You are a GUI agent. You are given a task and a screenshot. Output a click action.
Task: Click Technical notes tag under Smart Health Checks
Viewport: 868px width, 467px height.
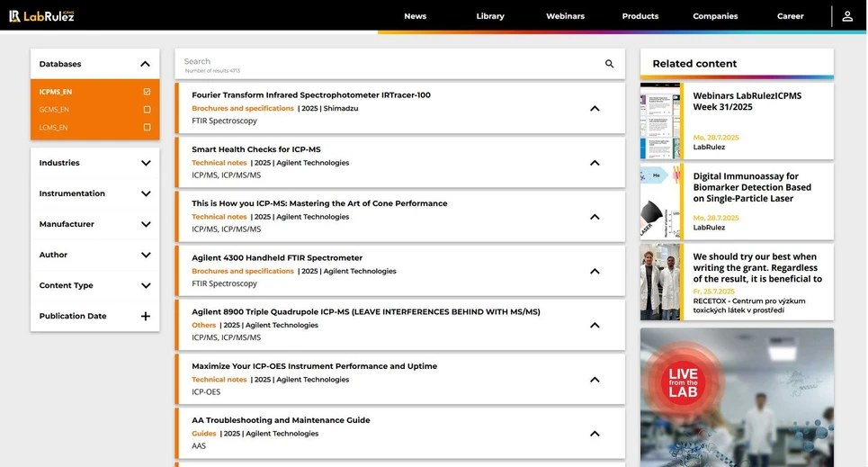pyautogui.click(x=219, y=163)
